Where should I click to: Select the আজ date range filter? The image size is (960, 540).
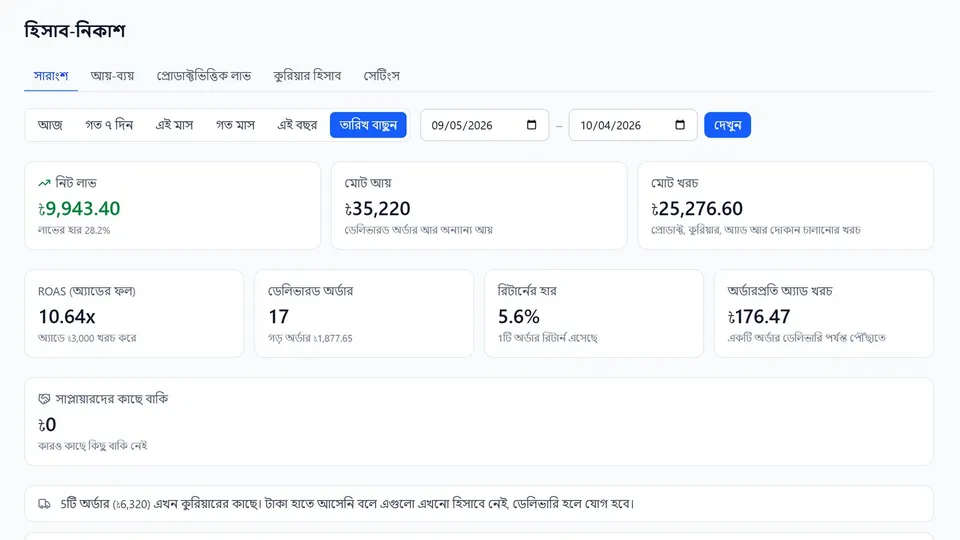50,125
